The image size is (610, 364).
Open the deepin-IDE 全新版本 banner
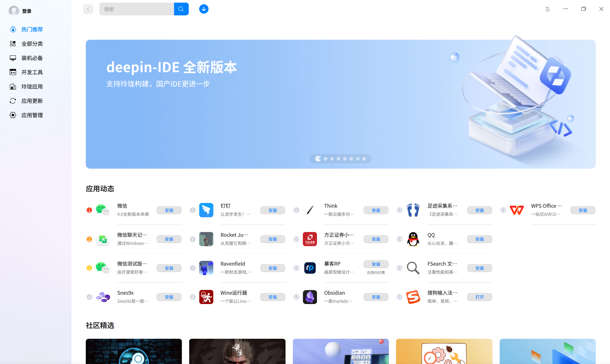(x=341, y=104)
